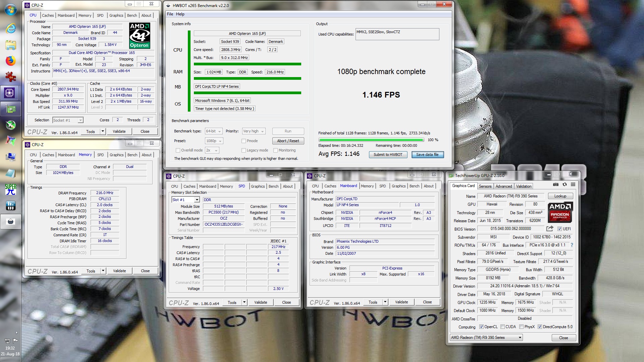
Task: Click the blue bars HWBOT taskbar icon
Action: click(x=11, y=205)
